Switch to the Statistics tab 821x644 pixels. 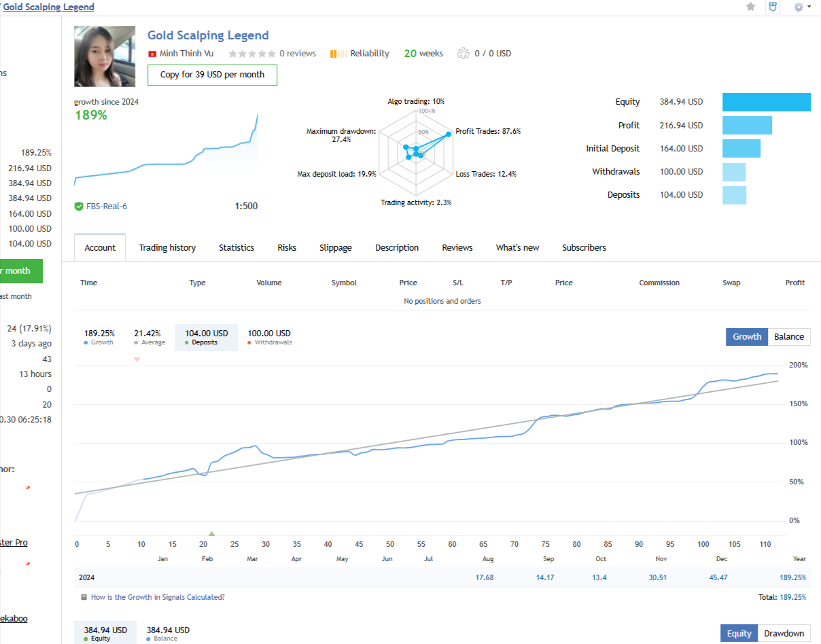click(x=237, y=248)
